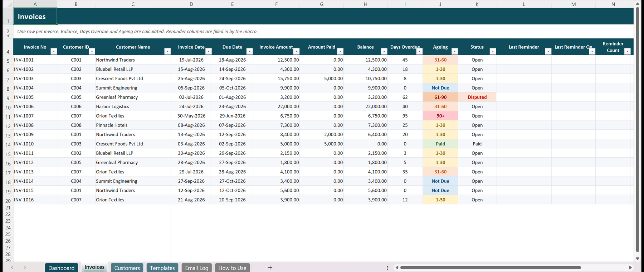Image resolution: width=644 pixels, height=272 pixels.
Task: Select cell INV-1001
Action: coord(35,60)
